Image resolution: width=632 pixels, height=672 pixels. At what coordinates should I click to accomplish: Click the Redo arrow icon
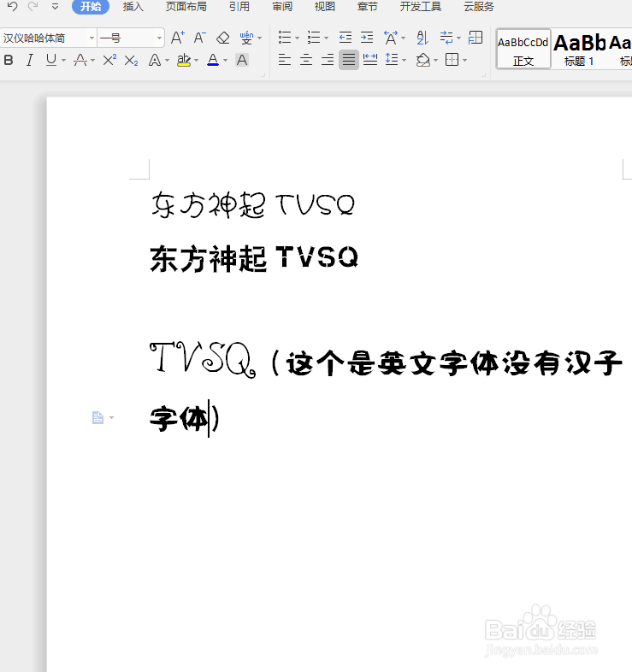[33, 6]
